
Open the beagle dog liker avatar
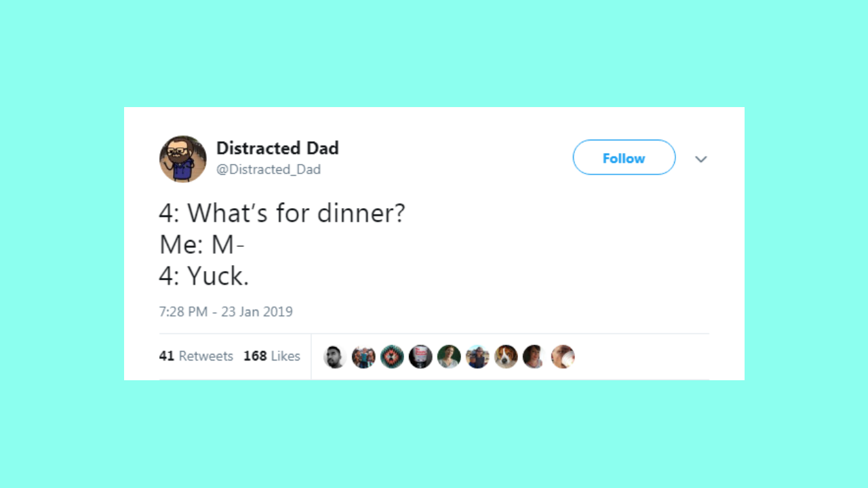(x=506, y=357)
